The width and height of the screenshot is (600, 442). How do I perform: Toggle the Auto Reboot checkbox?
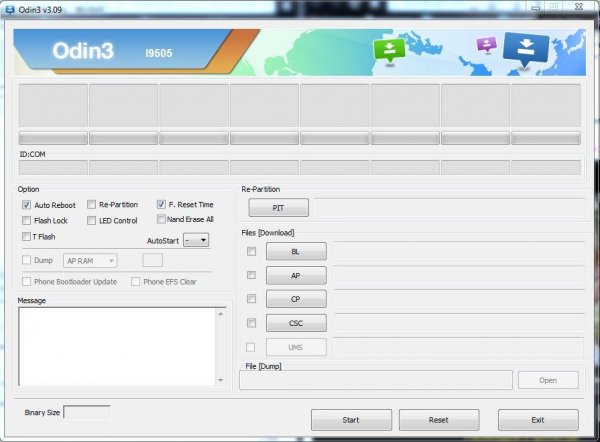pos(26,205)
